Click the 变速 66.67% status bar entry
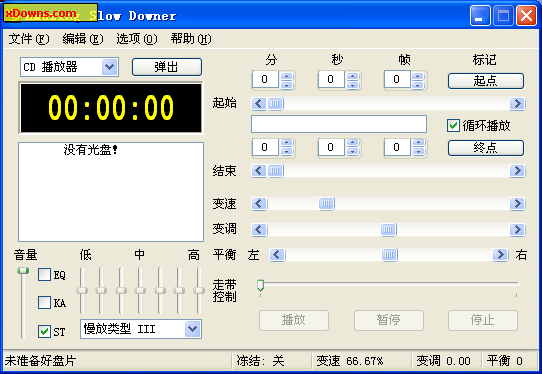Viewport: 542px width, 374px height. pyautogui.click(x=350, y=361)
